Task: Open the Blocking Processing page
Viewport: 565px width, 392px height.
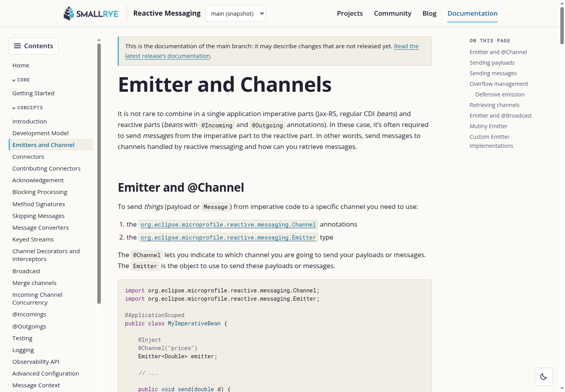Action: (x=40, y=192)
